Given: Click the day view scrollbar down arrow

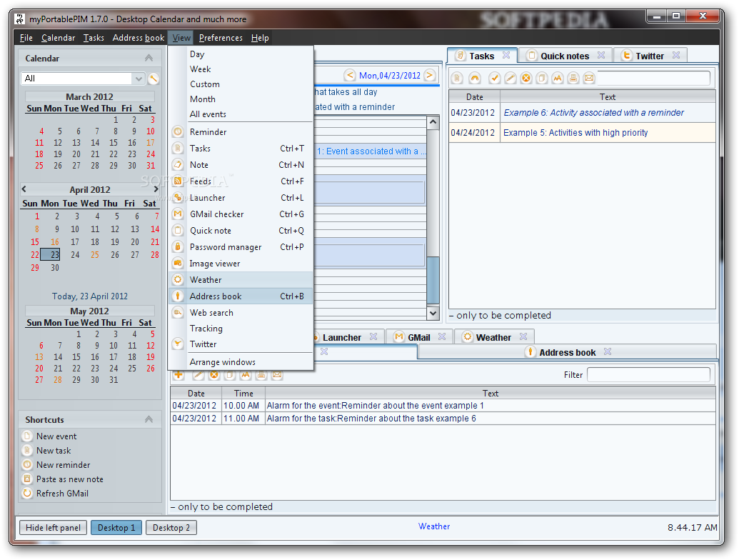Looking at the screenshot, I should (433, 313).
